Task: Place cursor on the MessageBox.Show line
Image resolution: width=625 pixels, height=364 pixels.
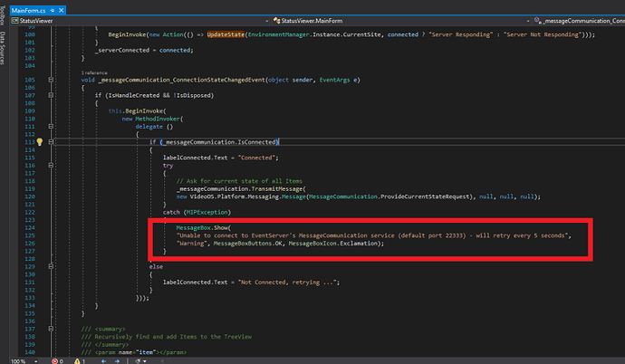Action: point(203,227)
